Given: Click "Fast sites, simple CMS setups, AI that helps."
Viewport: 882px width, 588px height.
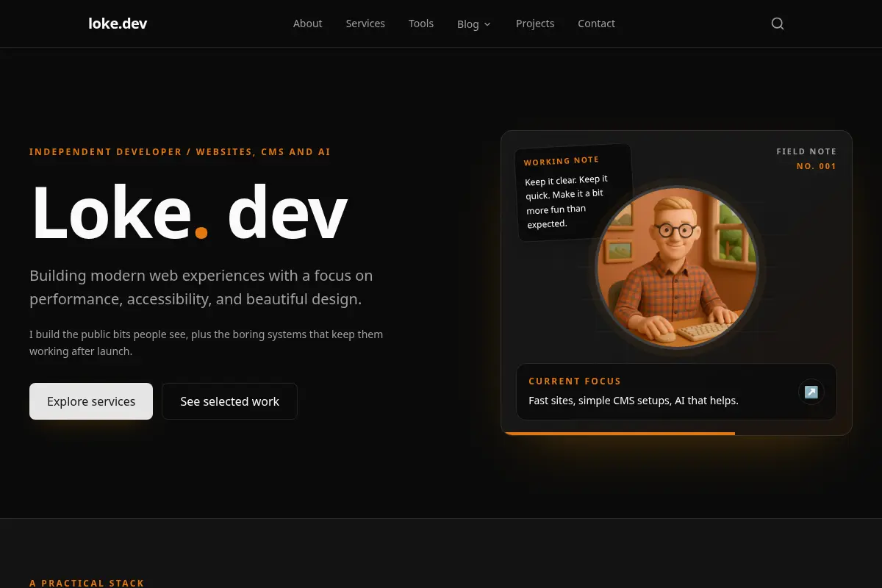Looking at the screenshot, I should pos(634,401).
